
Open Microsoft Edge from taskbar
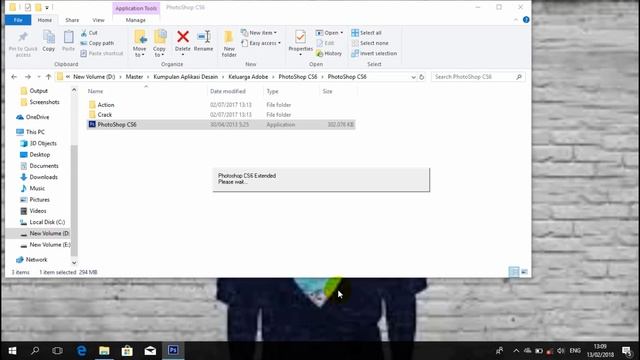[81, 350]
